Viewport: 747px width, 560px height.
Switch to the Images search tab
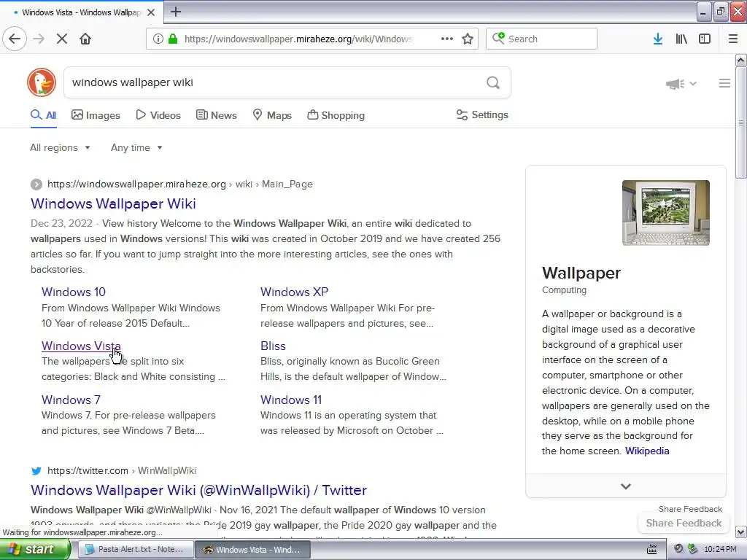(96, 115)
